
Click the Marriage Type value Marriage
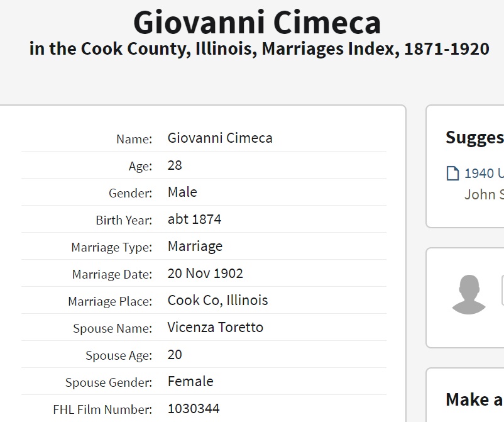195,247
